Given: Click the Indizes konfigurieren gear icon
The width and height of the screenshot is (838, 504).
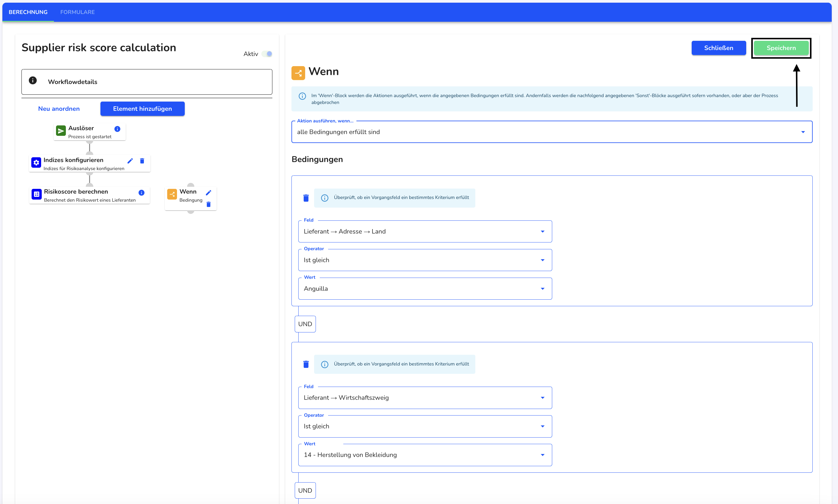Looking at the screenshot, I should click(x=36, y=162).
